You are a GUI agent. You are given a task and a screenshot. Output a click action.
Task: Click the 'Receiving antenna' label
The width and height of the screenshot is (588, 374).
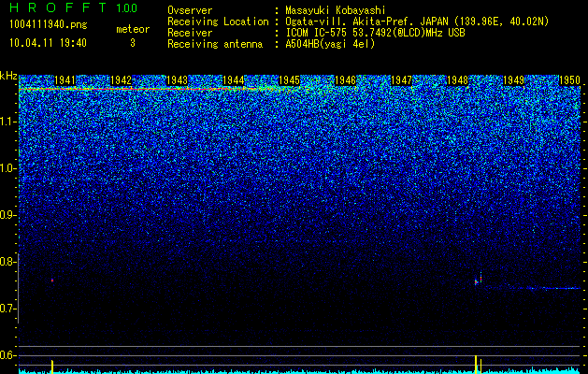pos(215,44)
